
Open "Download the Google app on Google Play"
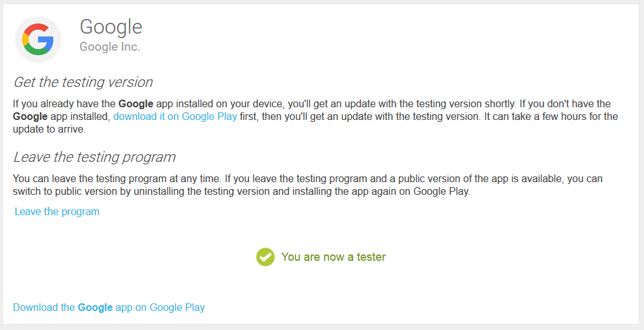(x=109, y=308)
